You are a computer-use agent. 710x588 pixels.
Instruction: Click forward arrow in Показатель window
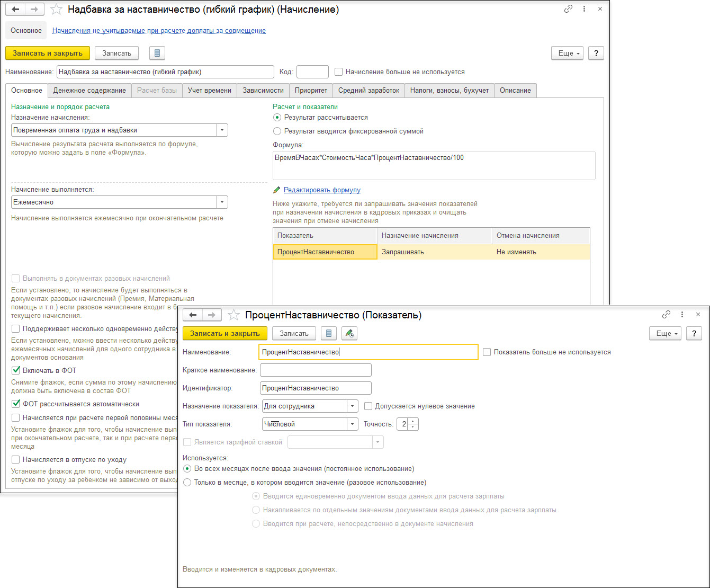(212, 315)
